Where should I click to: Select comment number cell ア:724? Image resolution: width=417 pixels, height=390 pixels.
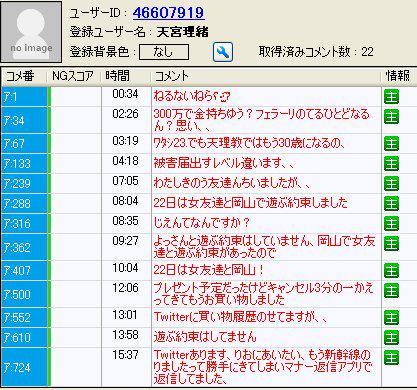[x=24, y=367]
